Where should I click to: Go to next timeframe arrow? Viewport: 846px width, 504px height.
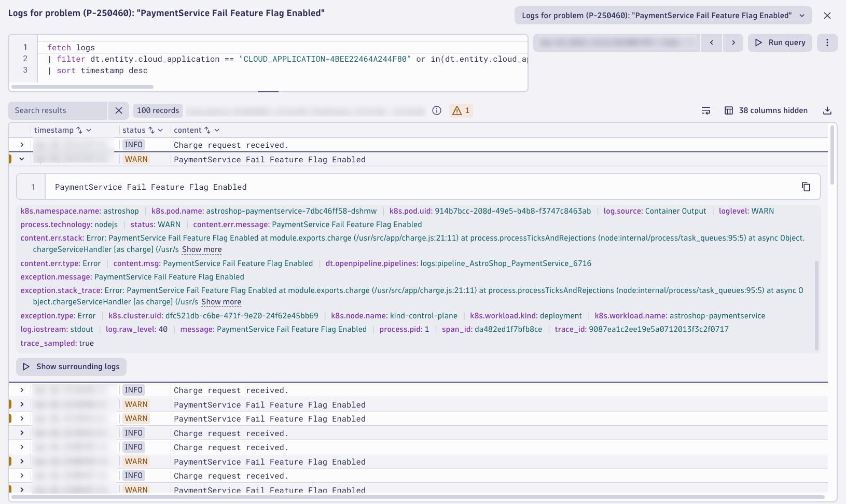tap(733, 43)
